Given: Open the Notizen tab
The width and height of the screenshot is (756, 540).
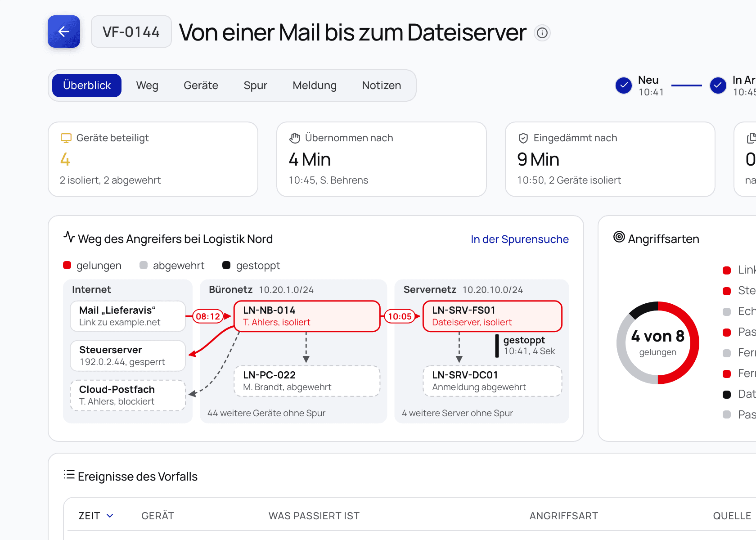Looking at the screenshot, I should point(382,85).
